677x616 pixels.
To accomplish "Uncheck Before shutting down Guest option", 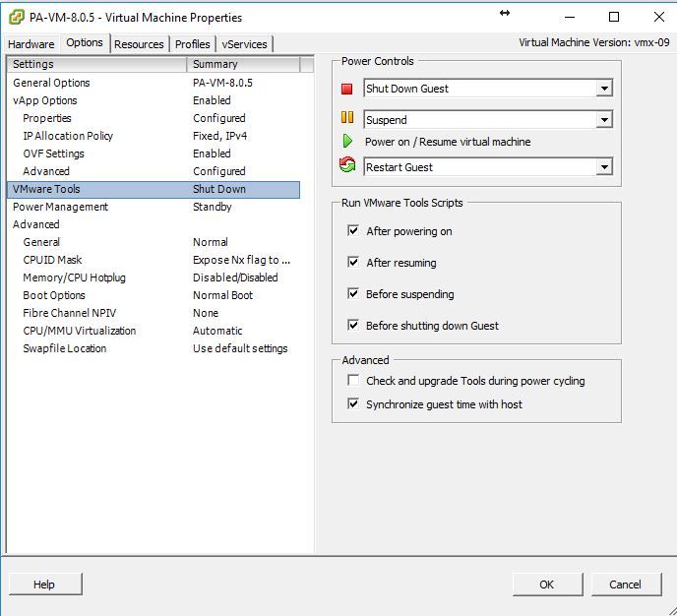I will point(353,325).
